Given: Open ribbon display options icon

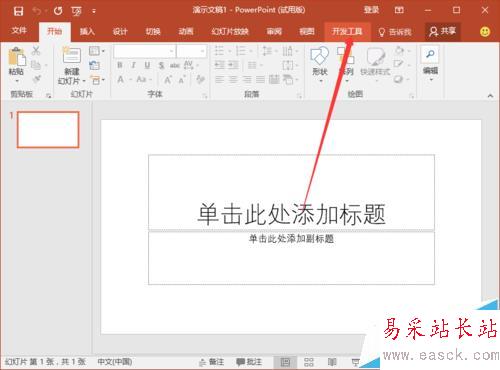Looking at the screenshot, I should coord(399,10).
